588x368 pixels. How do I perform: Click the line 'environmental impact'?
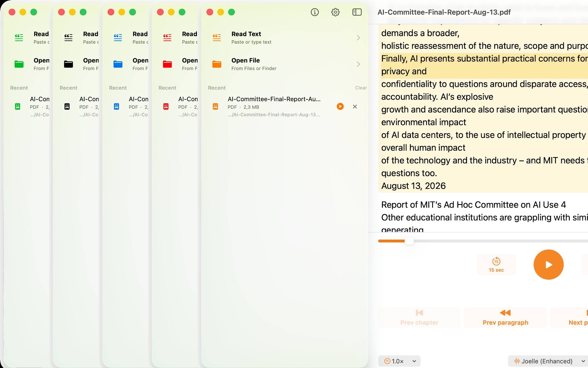pyautogui.click(x=424, y=122)
